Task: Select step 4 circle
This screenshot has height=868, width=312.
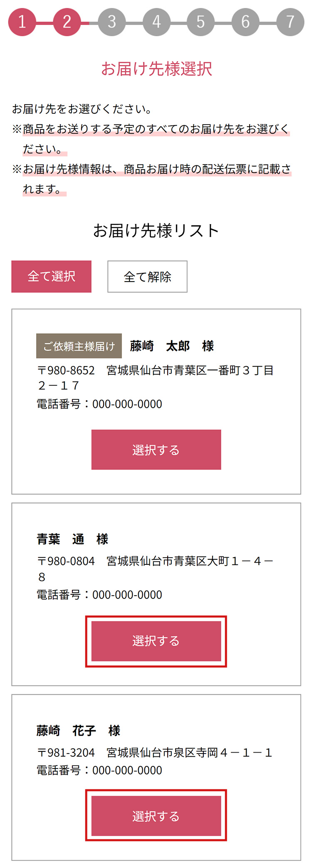Action: [156, 22]
